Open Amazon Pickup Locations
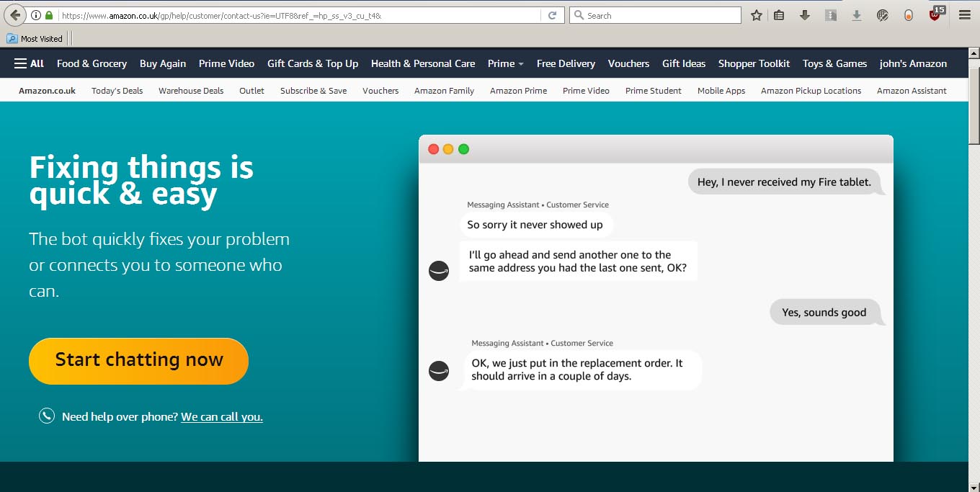The image size is (980, 492). tap(811, 91)
